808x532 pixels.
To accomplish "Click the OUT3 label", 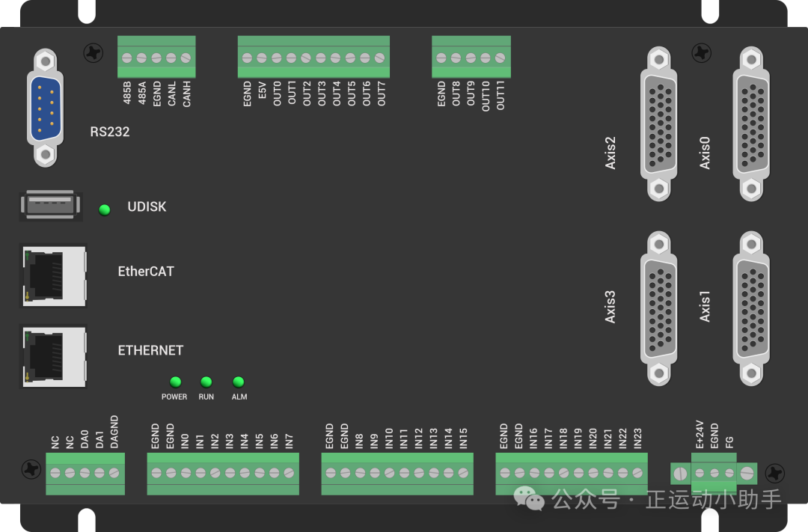I will click(x=322, y=94).
